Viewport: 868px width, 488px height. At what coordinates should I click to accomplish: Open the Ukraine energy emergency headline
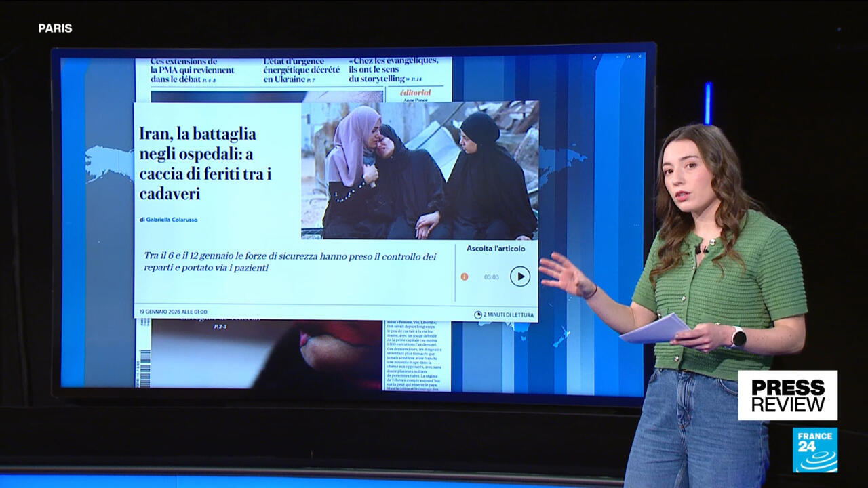(301, 70)
